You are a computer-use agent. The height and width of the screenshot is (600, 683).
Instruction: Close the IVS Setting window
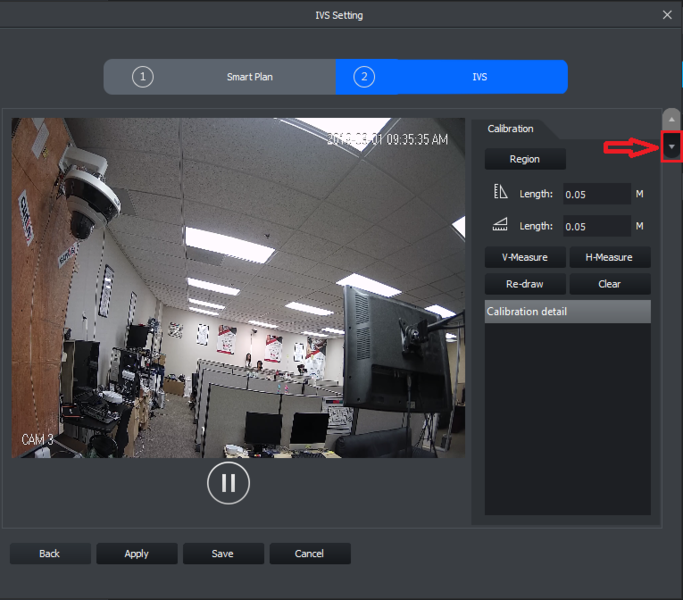click(x=667, y=15)
